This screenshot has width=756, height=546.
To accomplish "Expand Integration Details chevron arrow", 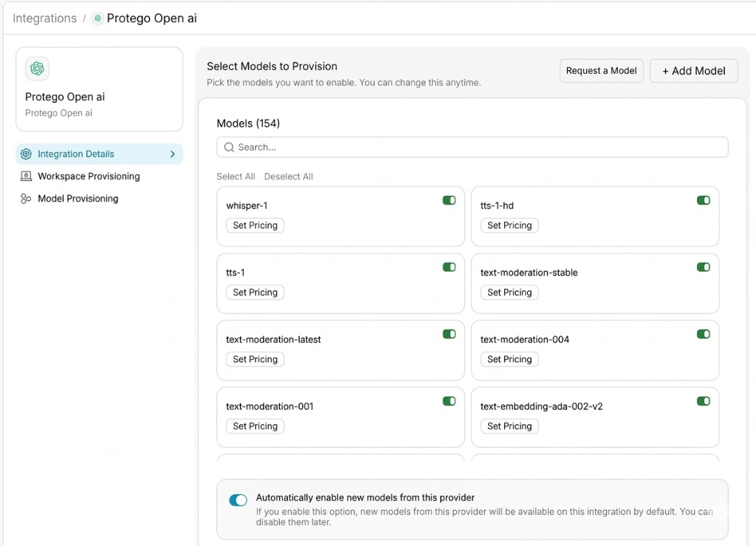I will tap(172, 154).
